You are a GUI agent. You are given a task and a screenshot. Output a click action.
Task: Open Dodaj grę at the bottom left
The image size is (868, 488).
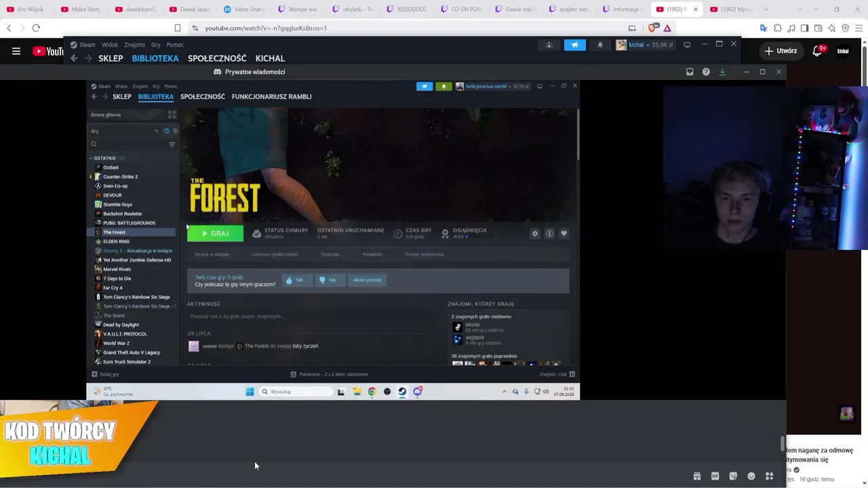pyautogui.click(x=105, y=374)
